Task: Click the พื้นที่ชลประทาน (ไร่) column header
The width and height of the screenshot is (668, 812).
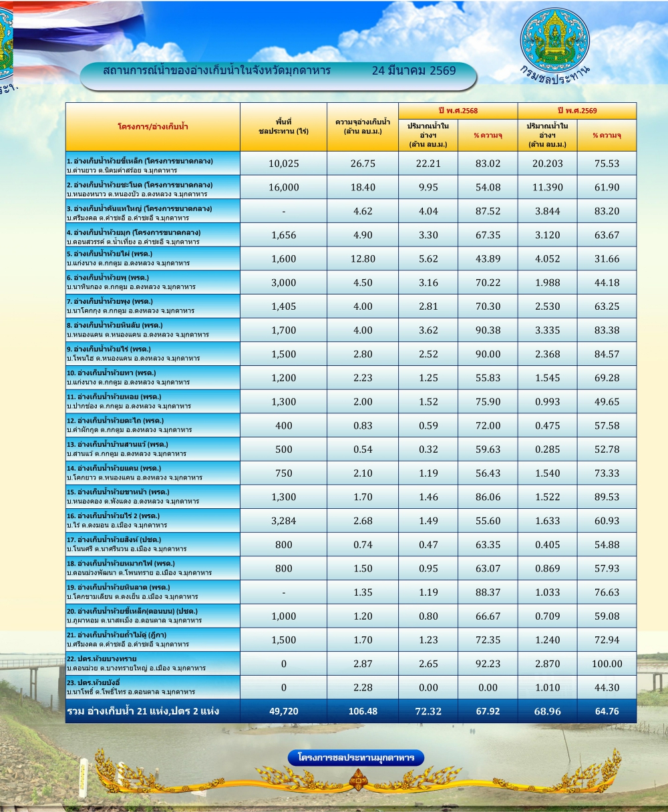Action: pos(283,127)
